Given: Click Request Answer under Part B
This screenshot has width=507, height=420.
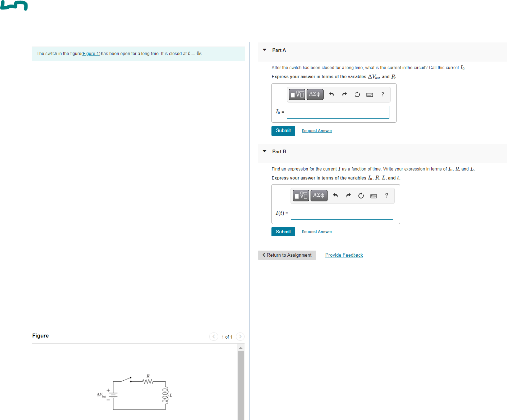Looking at the screenshot, I should pos(316,231).
